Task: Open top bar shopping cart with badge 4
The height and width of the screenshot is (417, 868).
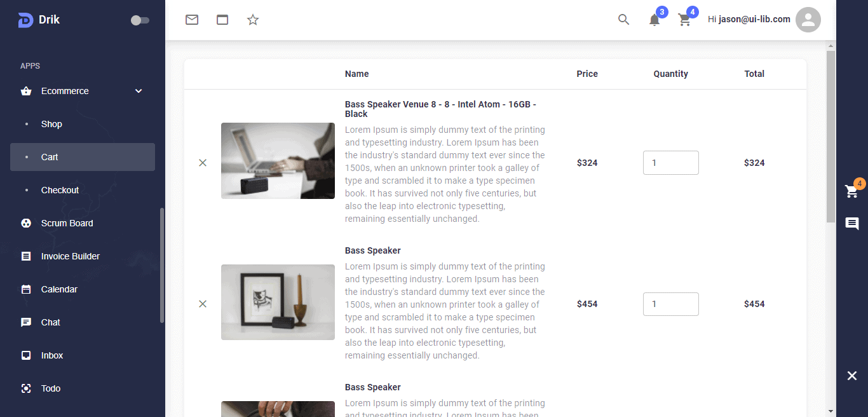Action: click(x=685, y=20)
